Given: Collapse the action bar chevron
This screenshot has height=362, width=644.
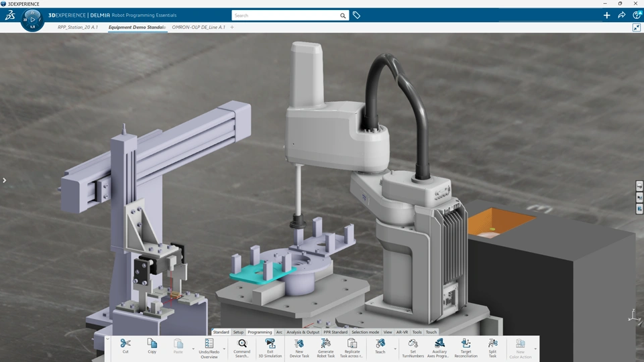Looking at the screenshot, I should (107, 339).
